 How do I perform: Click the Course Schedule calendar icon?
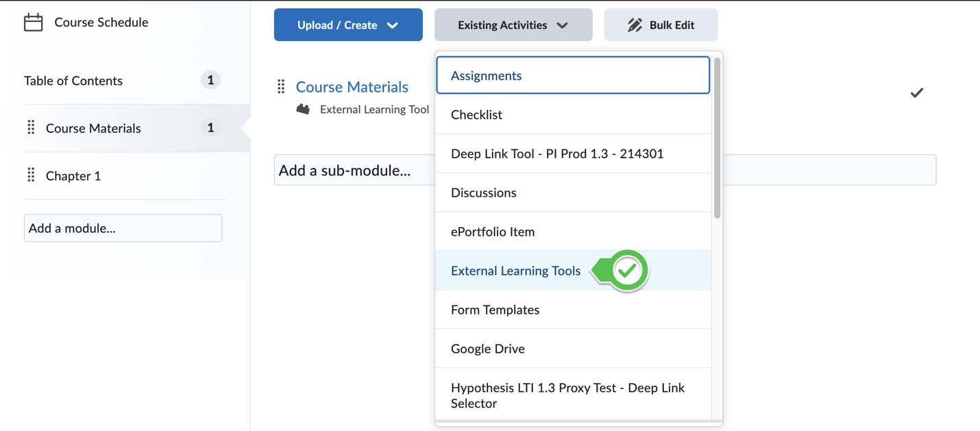33,23
